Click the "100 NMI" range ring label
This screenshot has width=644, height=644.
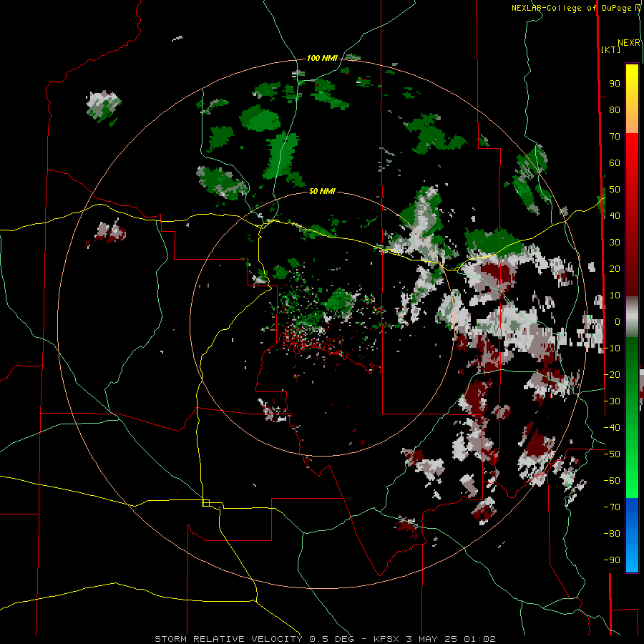tap(322, 58)
